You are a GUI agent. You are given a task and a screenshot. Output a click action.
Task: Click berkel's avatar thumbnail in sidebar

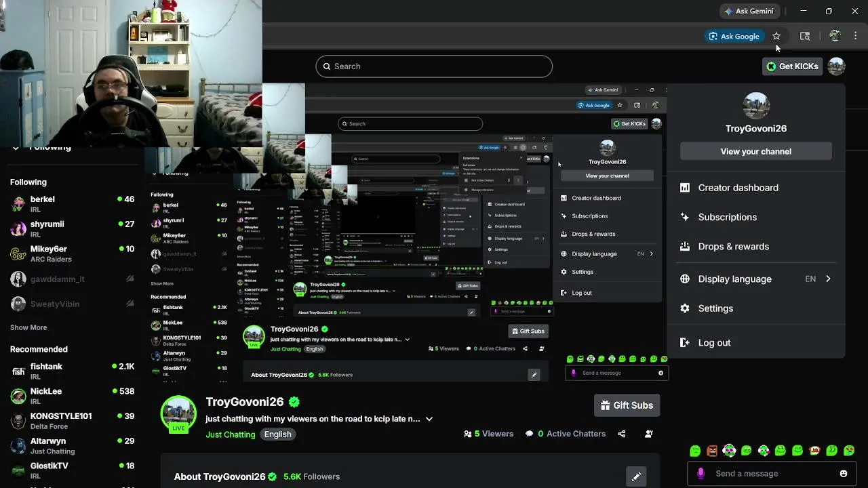[x=18, y=204]
